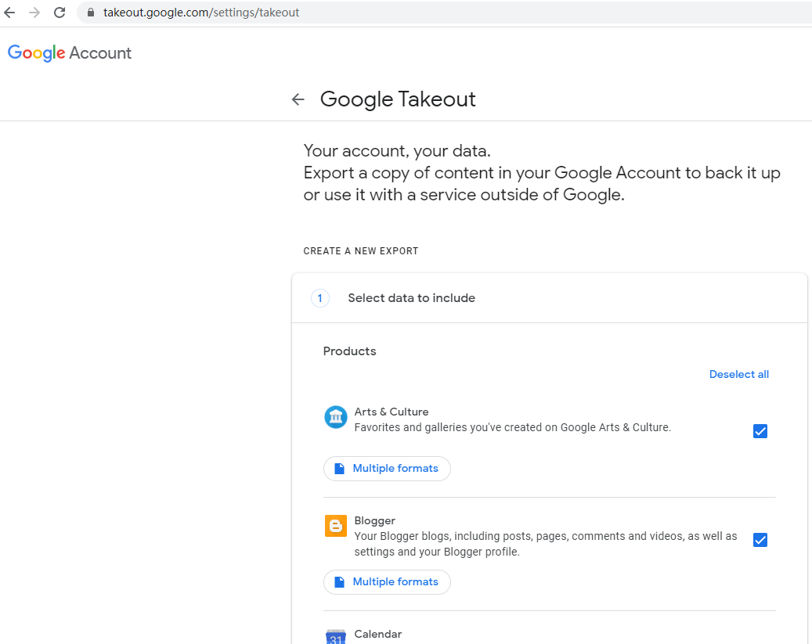Click the browser back arrow

pyautogui.click(x=10, y=13)
